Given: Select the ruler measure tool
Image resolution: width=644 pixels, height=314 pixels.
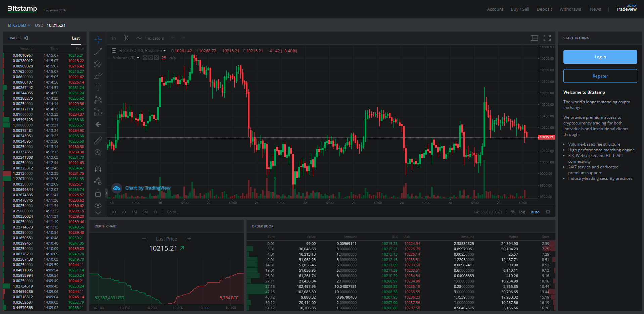Looking at the screenshot, I should click(98, 140).
